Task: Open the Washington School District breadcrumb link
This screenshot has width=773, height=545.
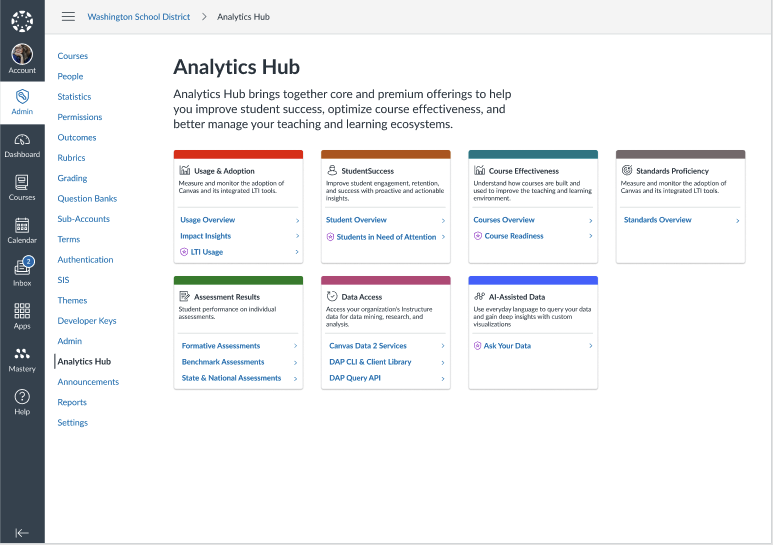Action: tap(139, 17)
